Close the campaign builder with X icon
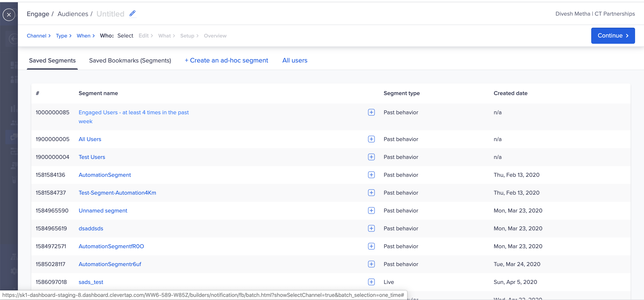 pyautogui.click(x=9, y=15)
